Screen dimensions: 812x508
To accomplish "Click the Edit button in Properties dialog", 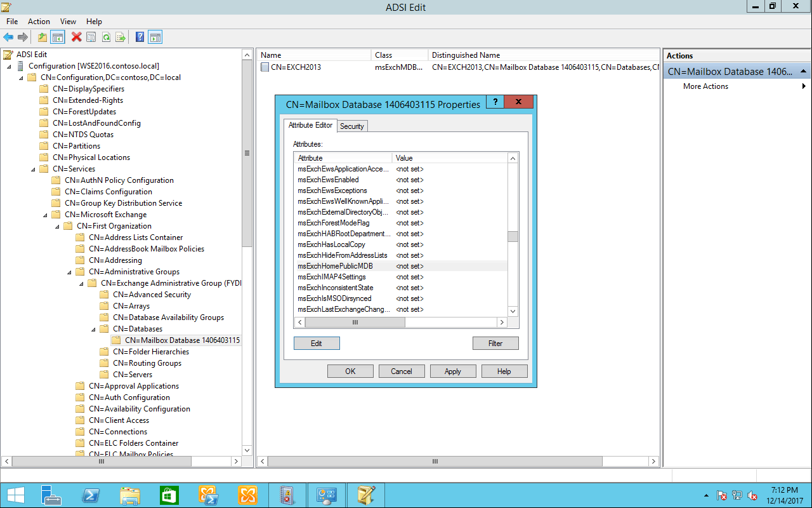I will 317,344.
